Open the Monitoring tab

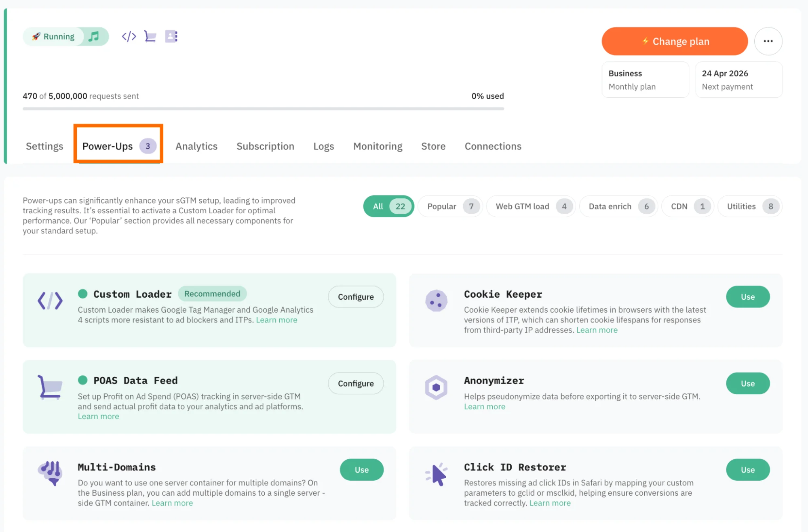click(378, 146)
